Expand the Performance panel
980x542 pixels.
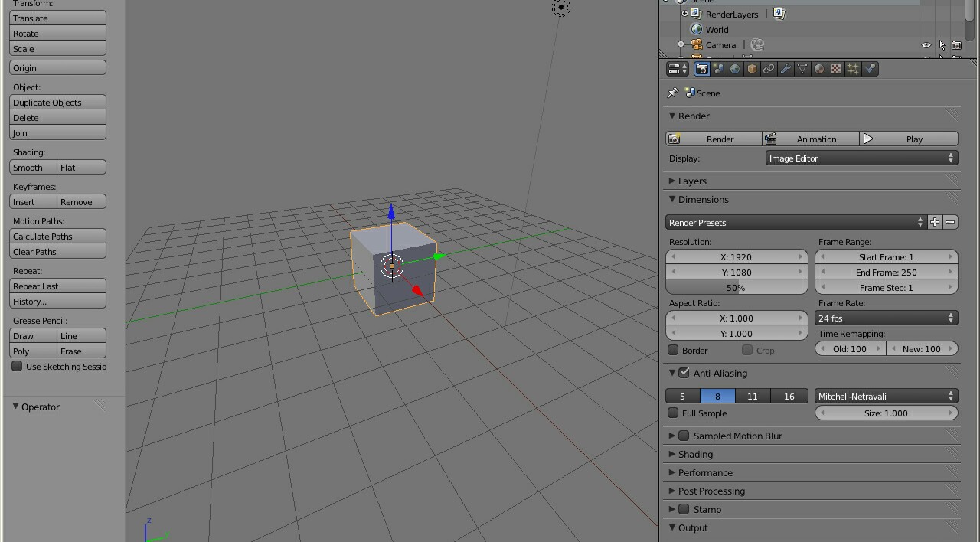click(704, 473)
